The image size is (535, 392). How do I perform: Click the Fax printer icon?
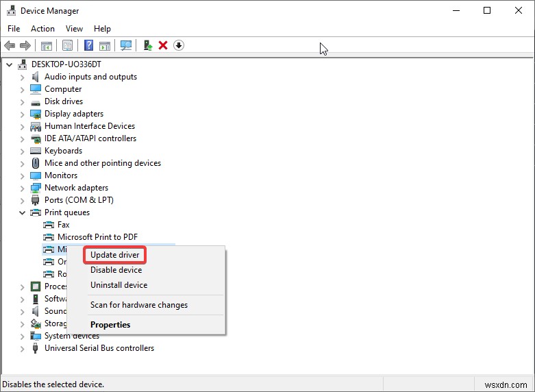pos(49,225)
